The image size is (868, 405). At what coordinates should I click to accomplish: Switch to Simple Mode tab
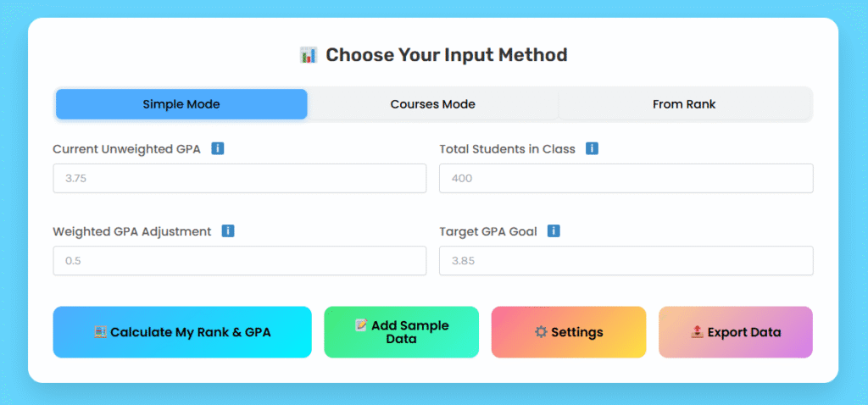[181, 104]
